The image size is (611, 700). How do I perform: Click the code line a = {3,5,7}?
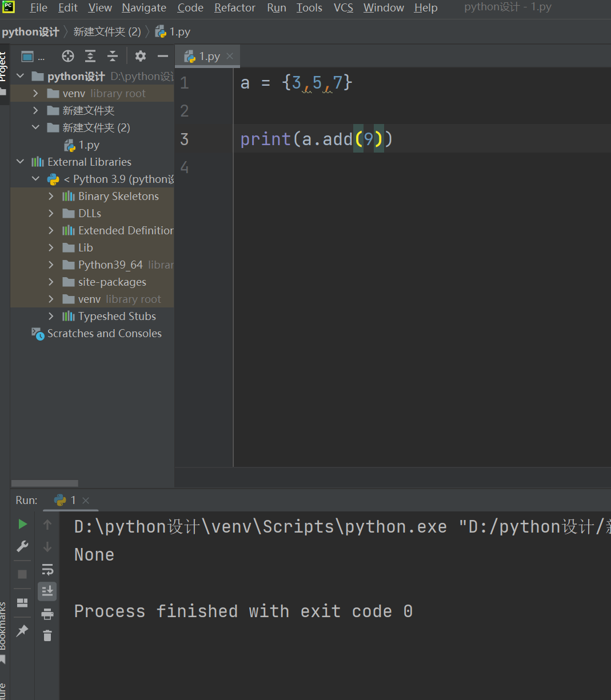coord(296,83)
